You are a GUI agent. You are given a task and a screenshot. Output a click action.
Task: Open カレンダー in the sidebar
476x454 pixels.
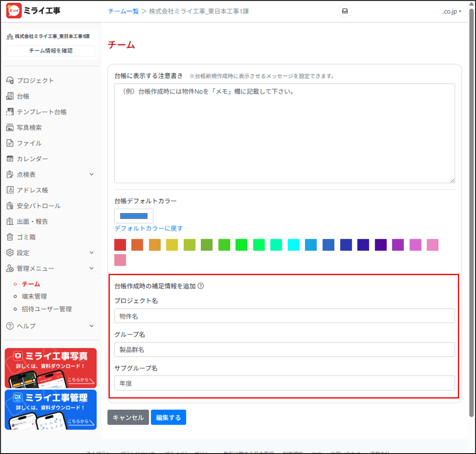[32, 159]
